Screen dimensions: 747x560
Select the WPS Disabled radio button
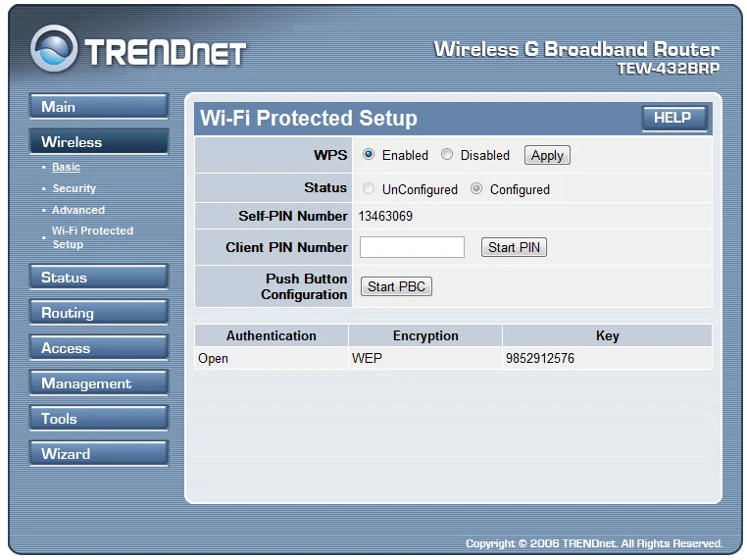point(447,155)
